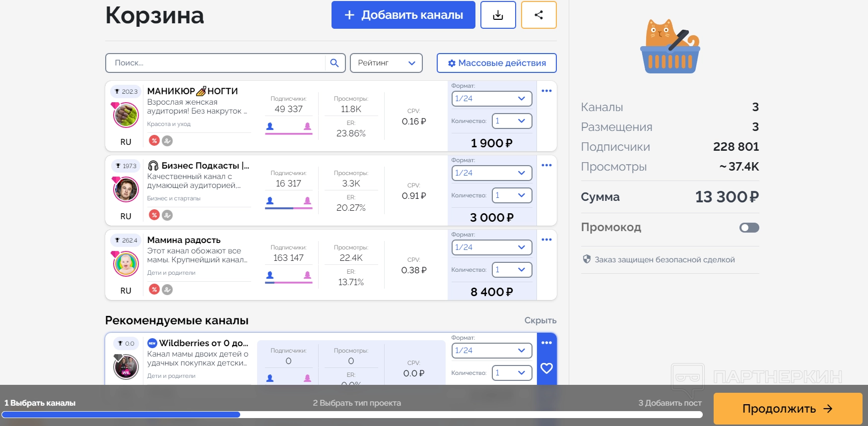Select step 1 Выбрать каналы
The width and height of the screenshot is (868, 426).
40,403
